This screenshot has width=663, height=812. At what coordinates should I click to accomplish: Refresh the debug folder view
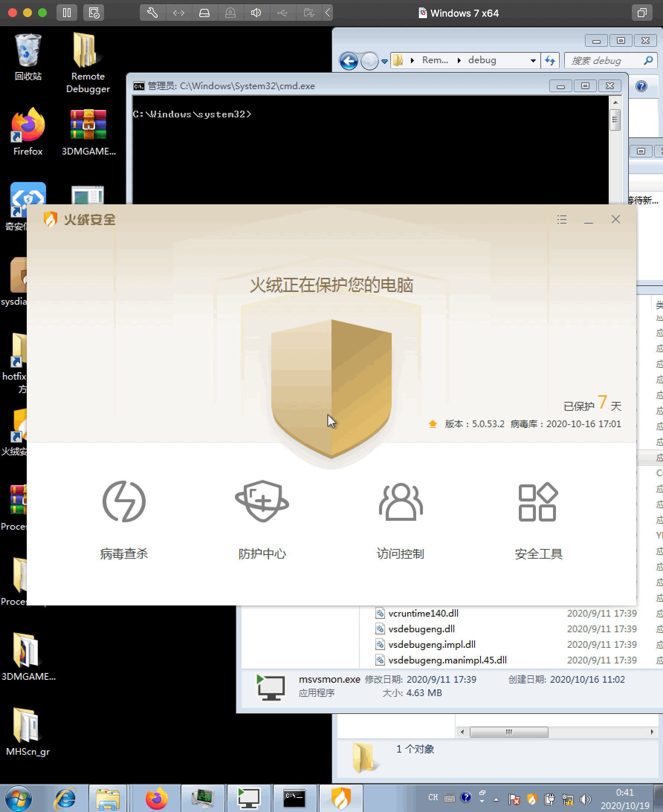coord(550,61)
